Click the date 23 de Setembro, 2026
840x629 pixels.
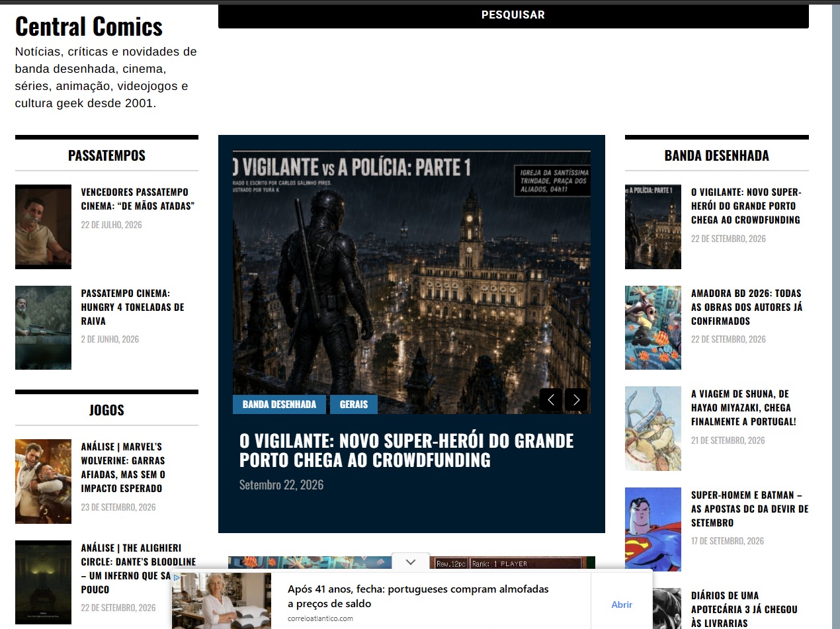(x=118, y=507)
